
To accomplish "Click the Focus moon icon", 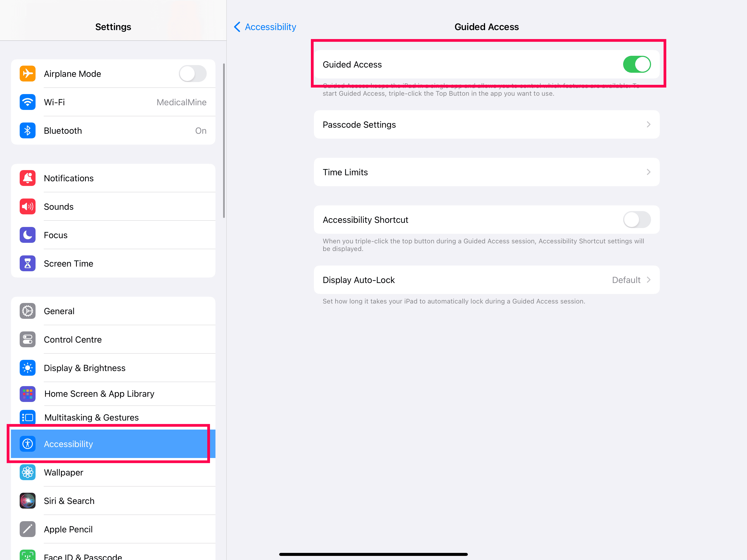I will tap(27, 235).
